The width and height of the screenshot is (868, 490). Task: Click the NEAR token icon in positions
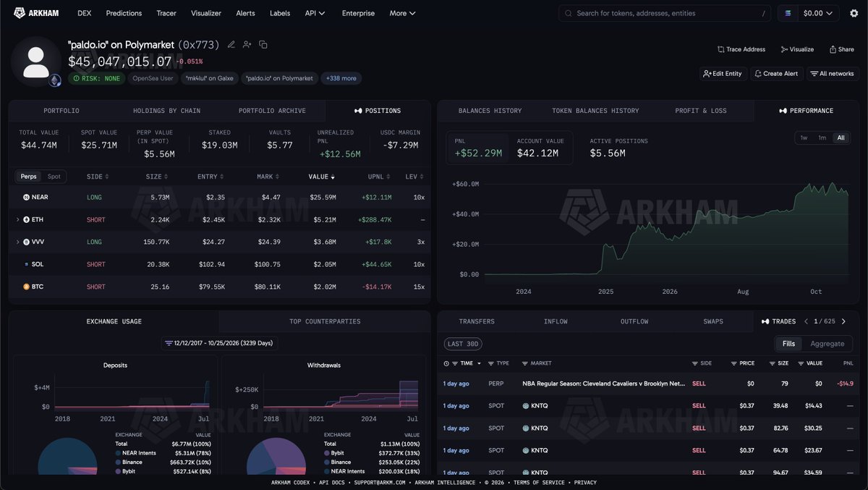[x=26, y=197]
